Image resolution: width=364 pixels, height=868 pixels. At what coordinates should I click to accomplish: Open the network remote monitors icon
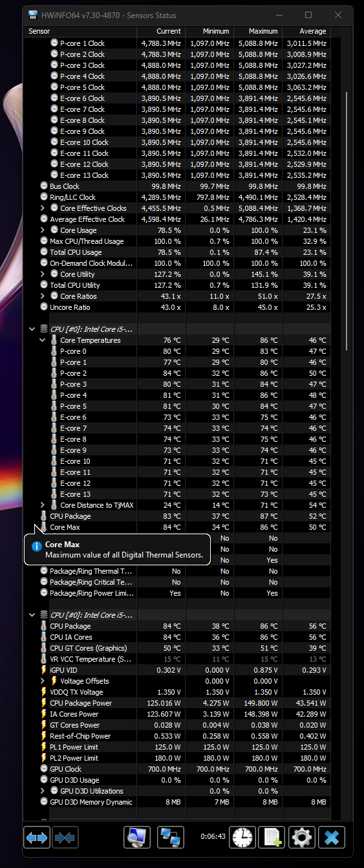pos(171,837)
